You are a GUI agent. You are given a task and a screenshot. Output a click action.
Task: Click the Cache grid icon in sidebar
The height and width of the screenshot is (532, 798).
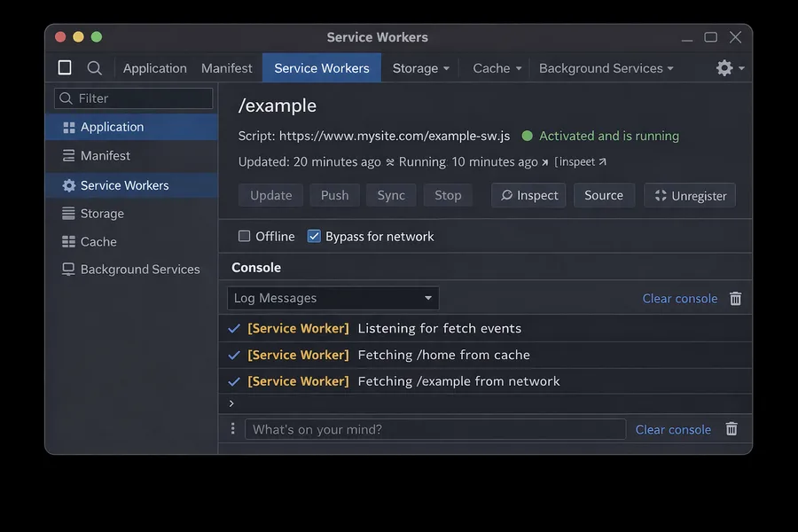tap(68, 242)
